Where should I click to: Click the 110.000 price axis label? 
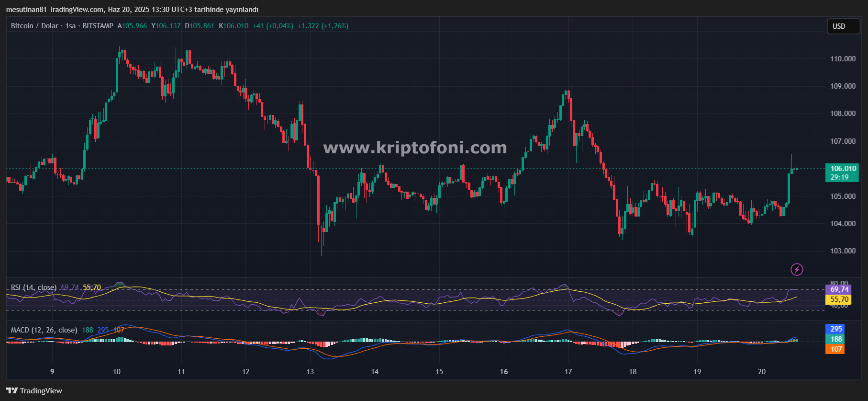click(843, 59)
